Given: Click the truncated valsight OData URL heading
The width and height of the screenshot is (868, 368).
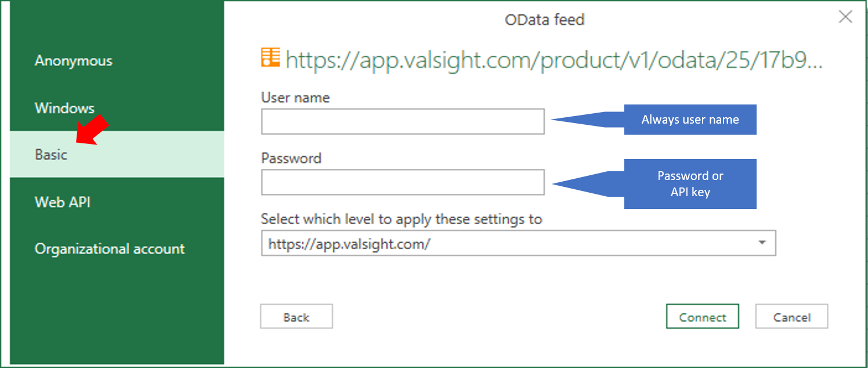Looking at the screenshot, I should 554,60.
